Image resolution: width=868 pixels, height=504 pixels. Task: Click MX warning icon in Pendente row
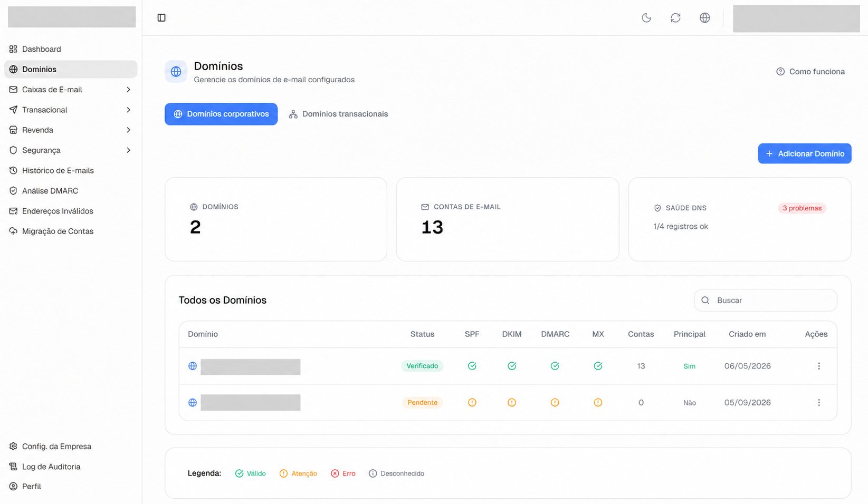(x=598, y=403)
